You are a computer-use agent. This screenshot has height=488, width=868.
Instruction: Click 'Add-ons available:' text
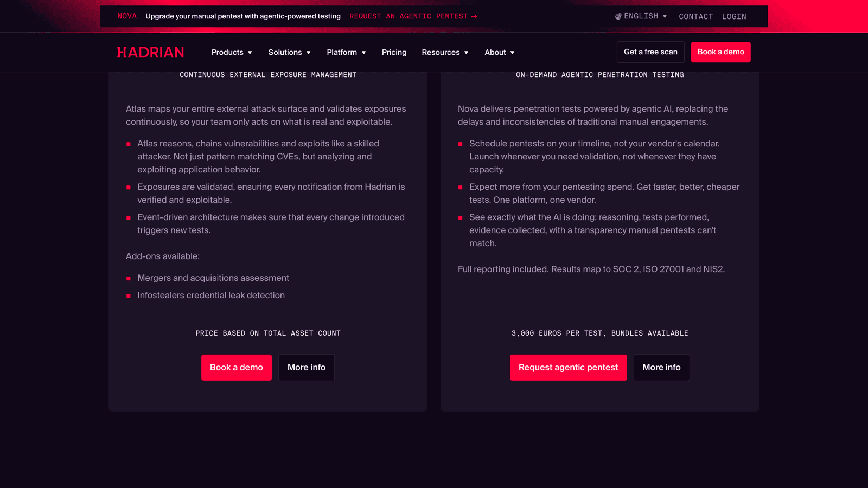(x=163, y=256)
